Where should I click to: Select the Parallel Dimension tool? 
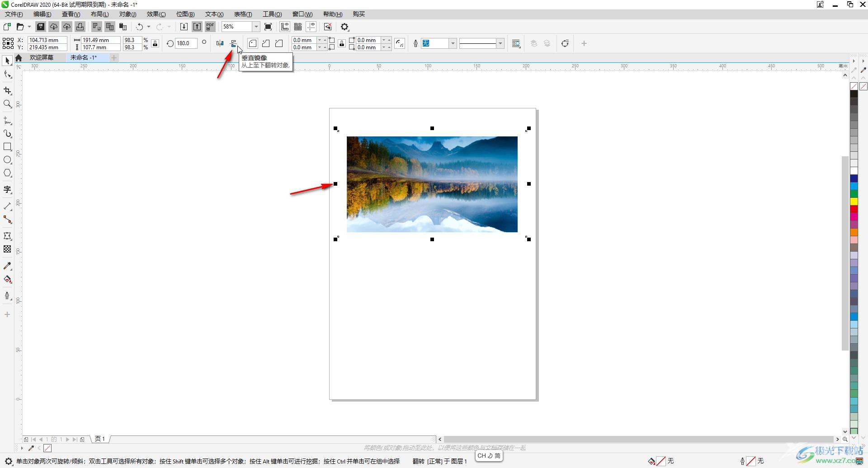[x=7, y=206]
